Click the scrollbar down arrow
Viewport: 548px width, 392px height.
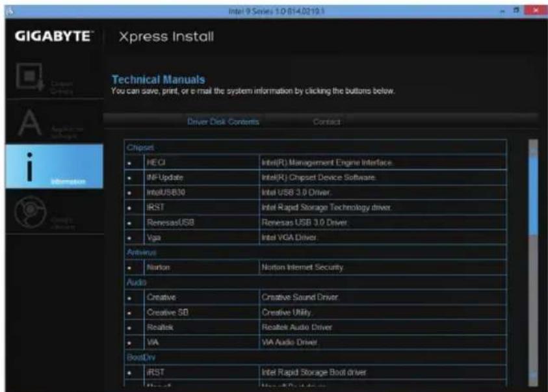click(533, 376)
